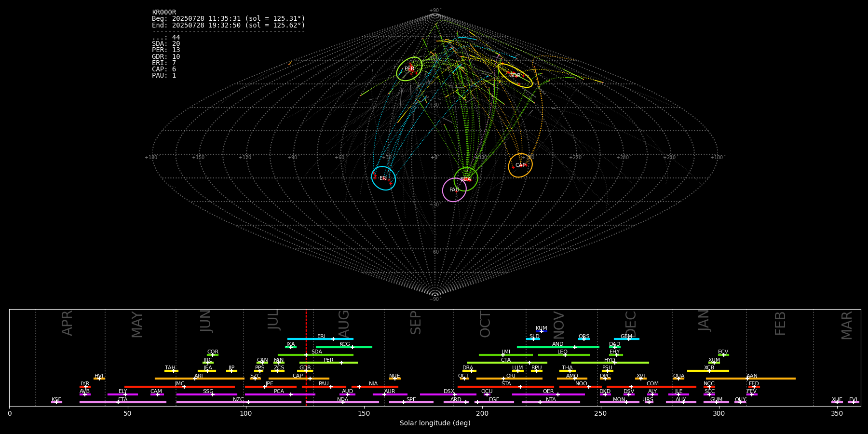Click the ARI shower label in timeline

[x=199, y=376]
